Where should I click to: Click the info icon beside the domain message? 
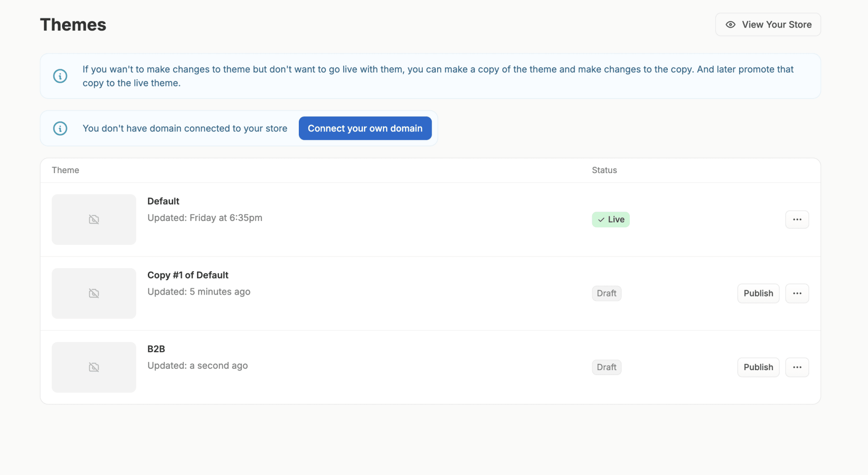pos(60,128)
